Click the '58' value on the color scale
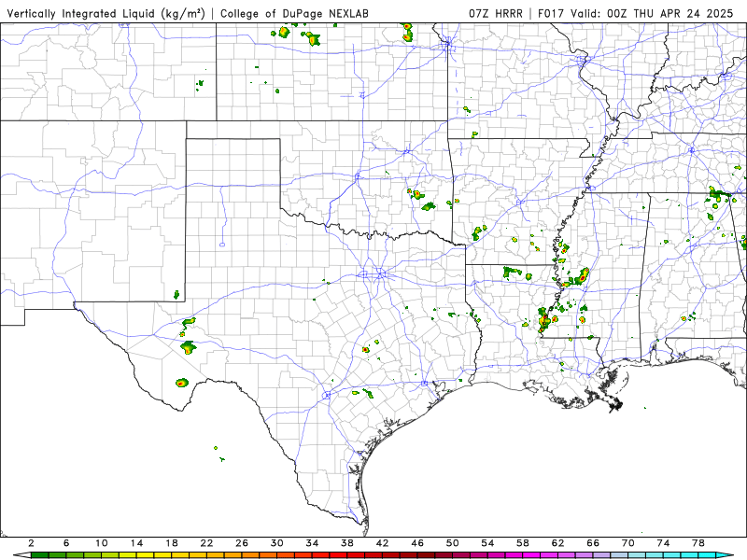 (523, 543)
